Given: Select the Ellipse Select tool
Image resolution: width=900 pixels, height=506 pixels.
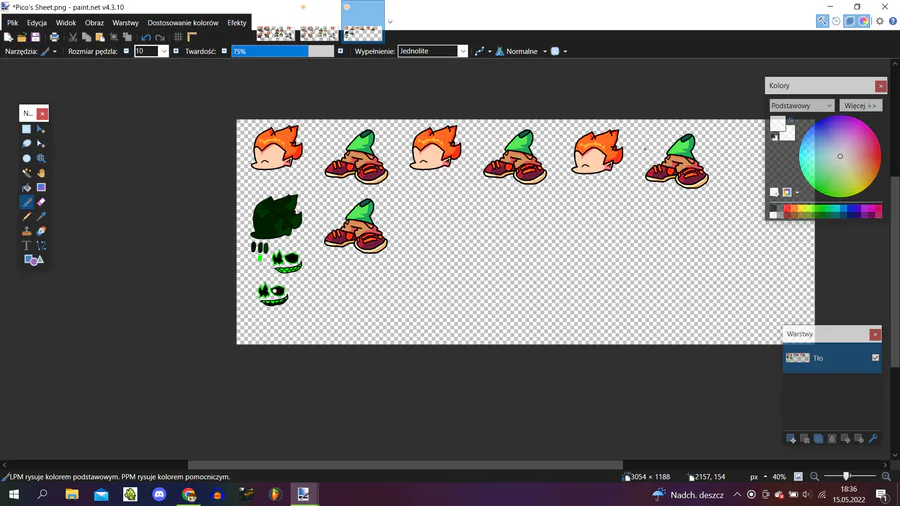Looking at the screenshot, I should (26, 158).
